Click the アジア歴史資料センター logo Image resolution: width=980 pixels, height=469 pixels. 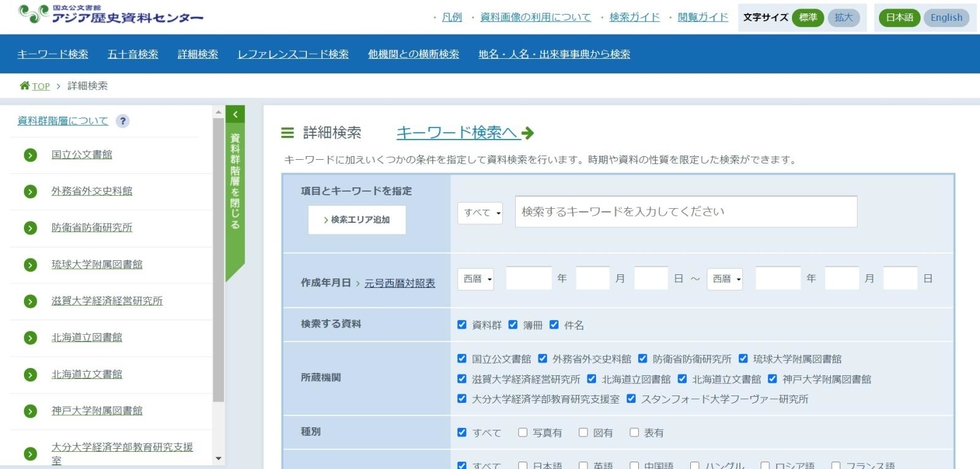[x=111, y=14]
